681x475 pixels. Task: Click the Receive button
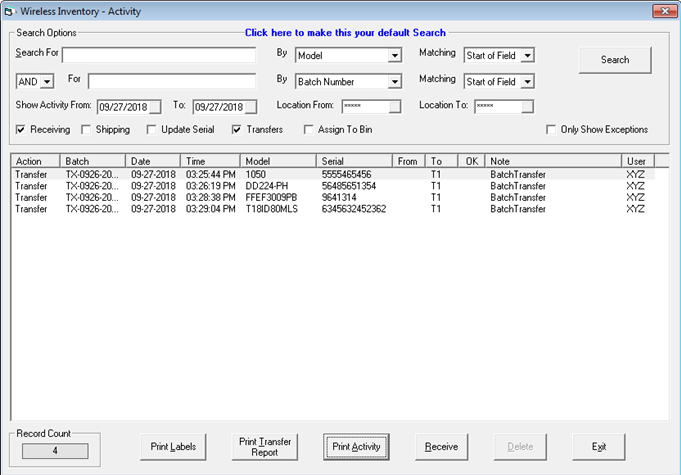click(441, 447)
